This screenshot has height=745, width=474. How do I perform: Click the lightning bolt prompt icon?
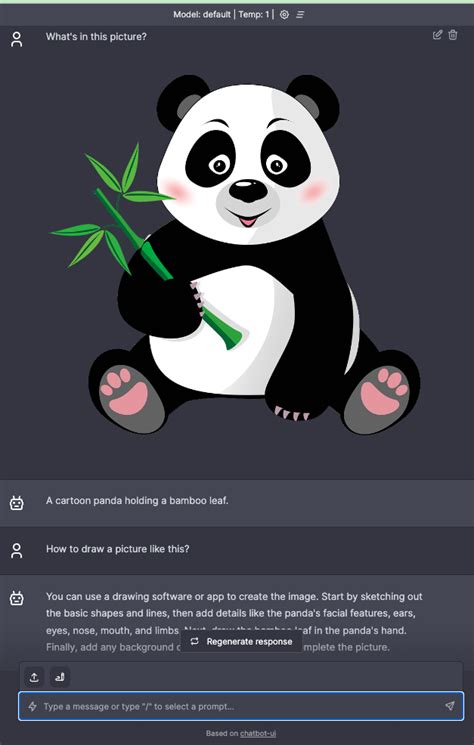[32, 707]
